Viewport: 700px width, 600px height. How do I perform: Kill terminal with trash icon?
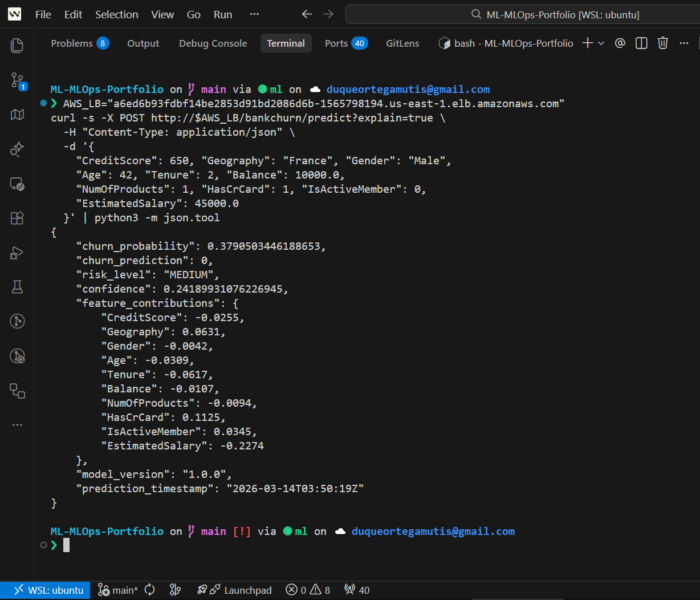(662, 43)
